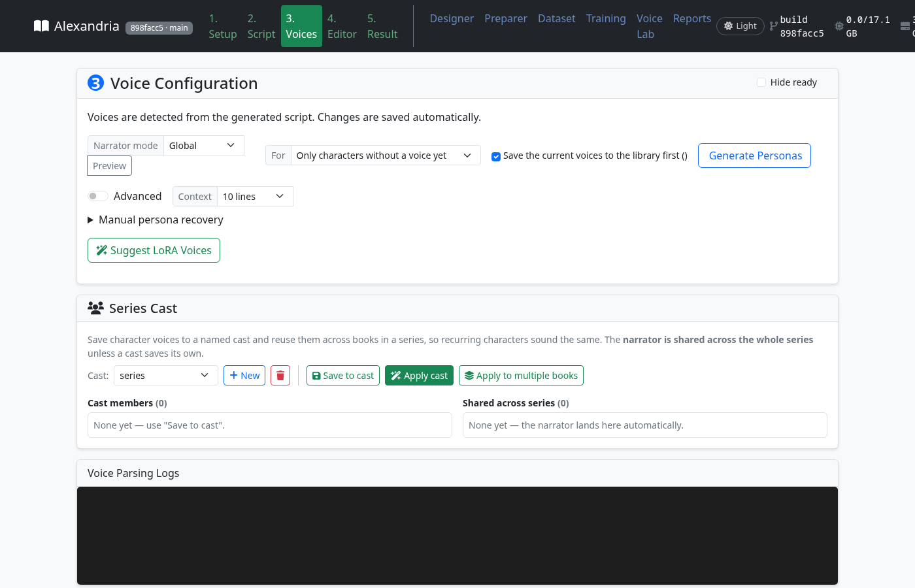Expand Manual persona recovery section
This screenshot has height=588, width=915.
point(156,220)
